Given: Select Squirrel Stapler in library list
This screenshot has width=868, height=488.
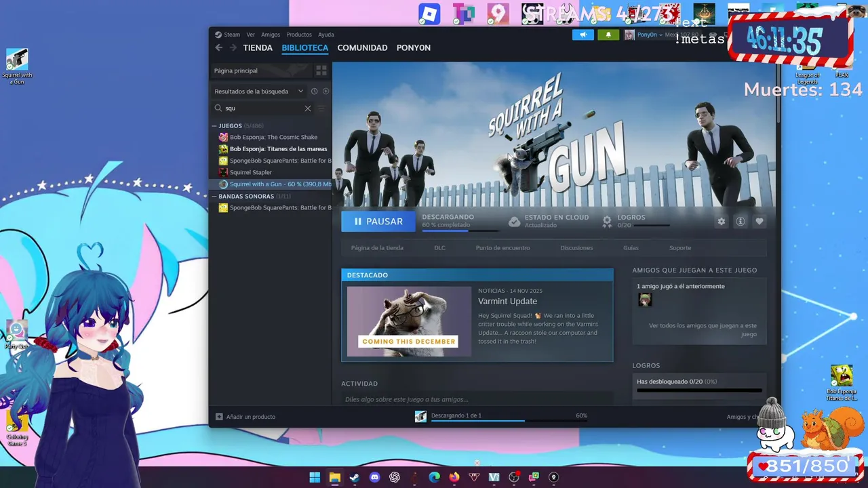Looking at the screenshot, I should [x=251, y=172].
